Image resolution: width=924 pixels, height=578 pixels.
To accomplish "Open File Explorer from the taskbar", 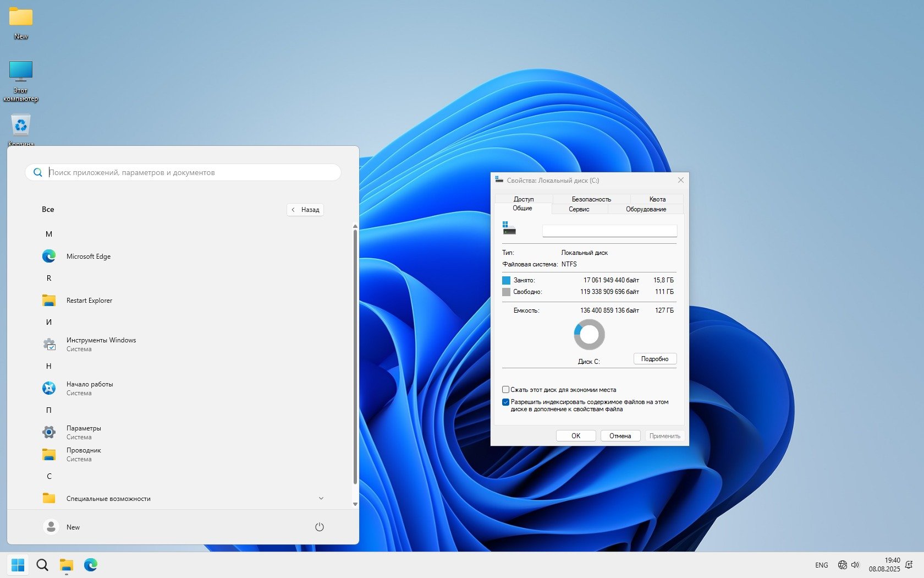I will 67,565.
